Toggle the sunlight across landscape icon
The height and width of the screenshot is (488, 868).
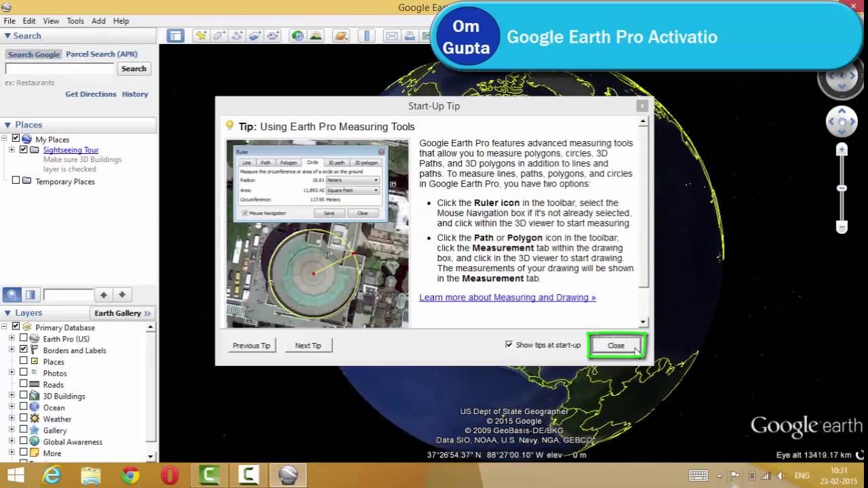(x=316, y=36)
